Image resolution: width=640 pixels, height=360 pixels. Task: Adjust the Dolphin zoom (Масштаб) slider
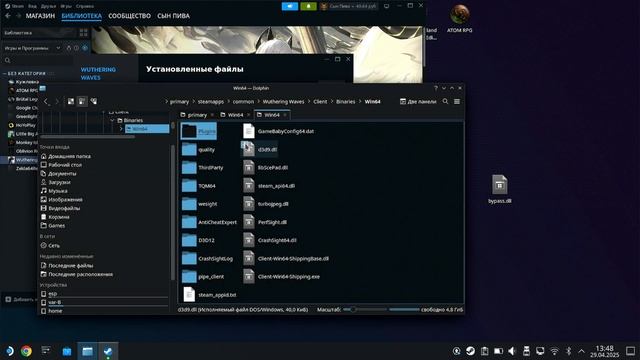(364, 309)
